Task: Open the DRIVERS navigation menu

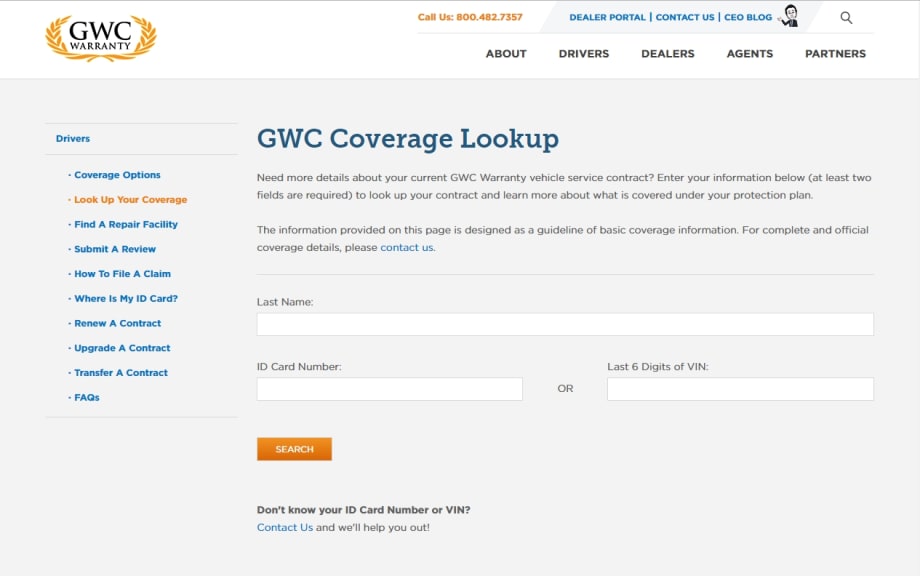Action: 583,54
